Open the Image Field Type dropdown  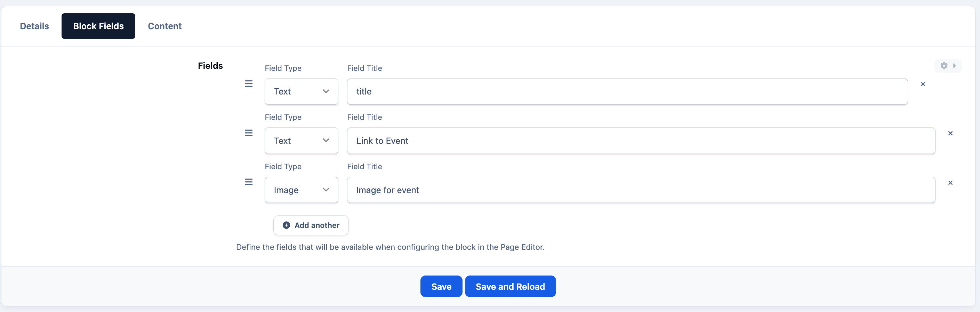[301, 190]
